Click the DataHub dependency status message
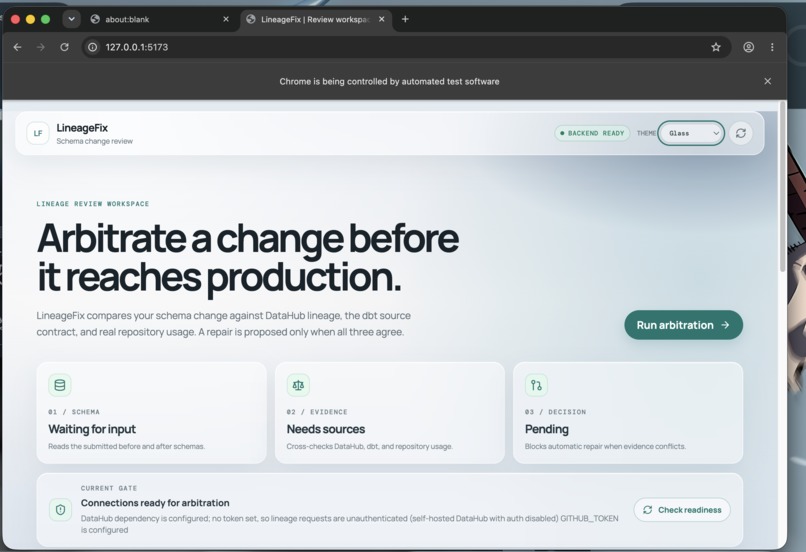This screenshot has width=806, height=552. 350,524
